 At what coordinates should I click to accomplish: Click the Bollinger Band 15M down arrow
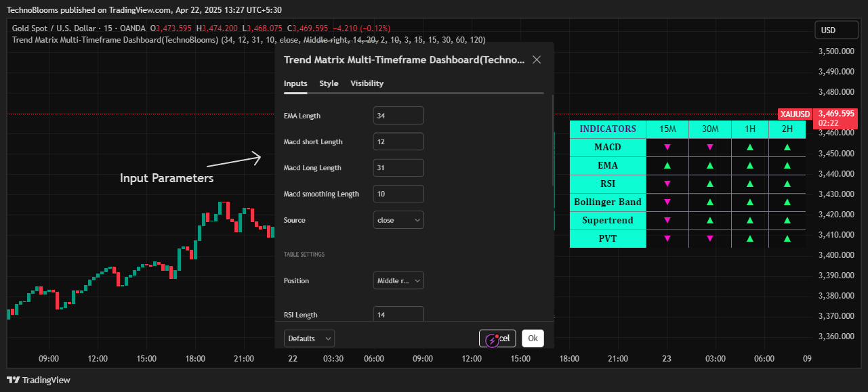(667, 202)
